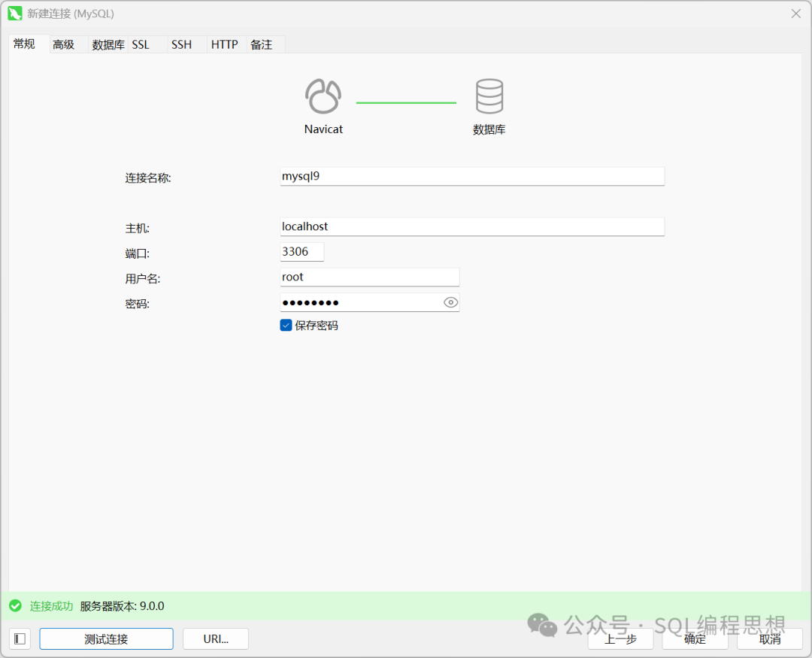The height and width of the screenshot is (658, 812).
Task: Focus the 主机 field with localhost
Action: click(x=472, y=226)
